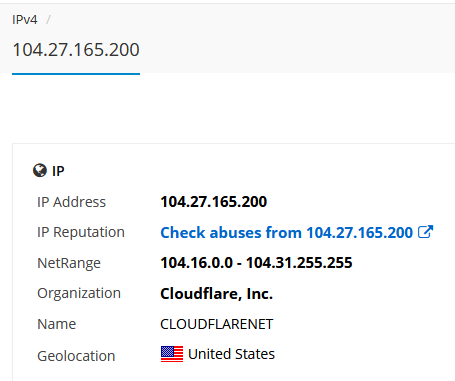Click the United States geolocation text
This screenshot has height=381, width=455.
point(231,354)
